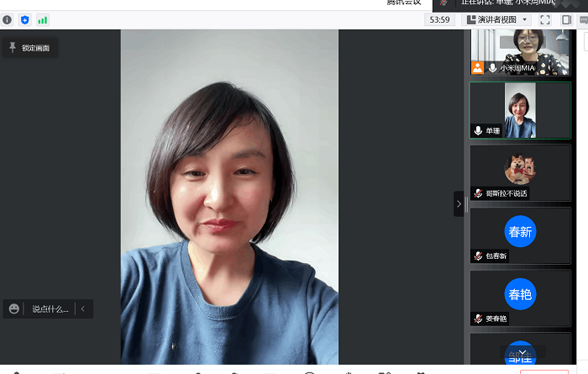The width and height of the screenshot is (588, 374).
Task: Click the 说点什么 chat input field
Action: click(50, 309)
